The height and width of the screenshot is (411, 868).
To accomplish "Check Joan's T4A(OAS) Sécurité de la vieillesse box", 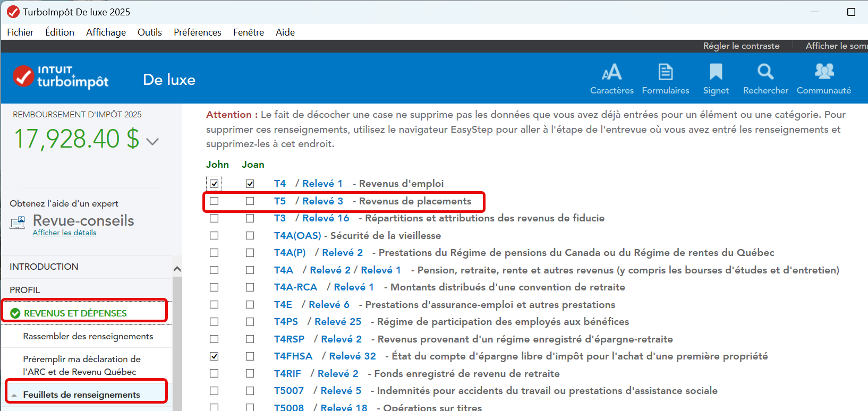I will click(250, 236).
